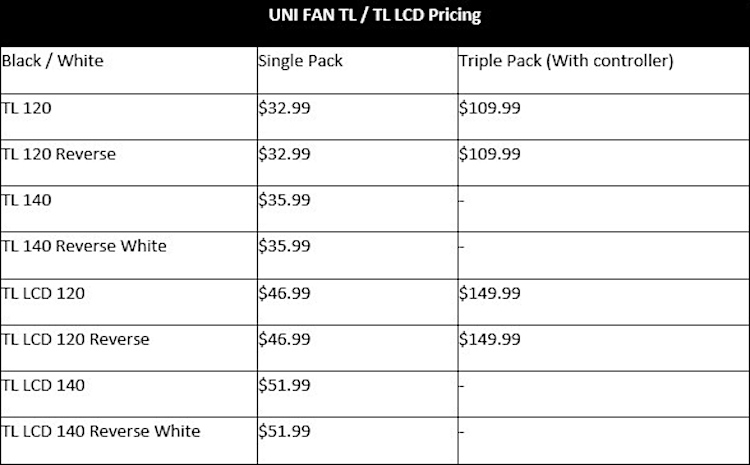Click the $149.99 price for TL LCD 120 Reverse

pyautogui.click(x=489, y=339)
